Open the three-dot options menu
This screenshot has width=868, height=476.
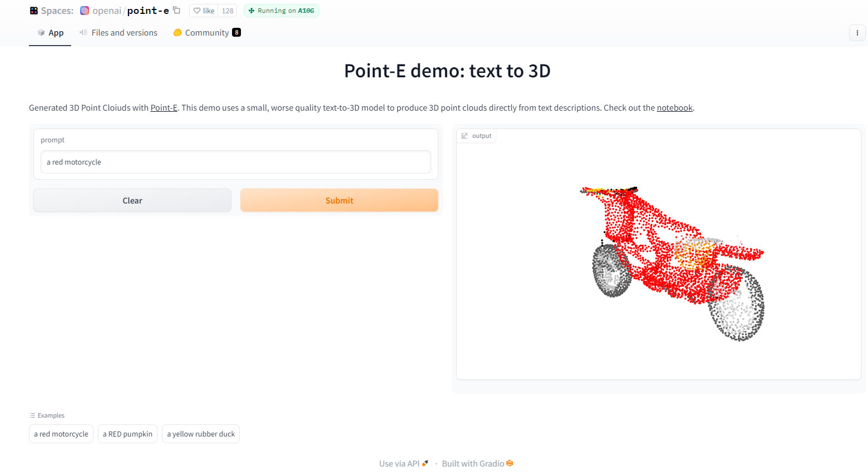pyautogui.click(x=857, y=33)
